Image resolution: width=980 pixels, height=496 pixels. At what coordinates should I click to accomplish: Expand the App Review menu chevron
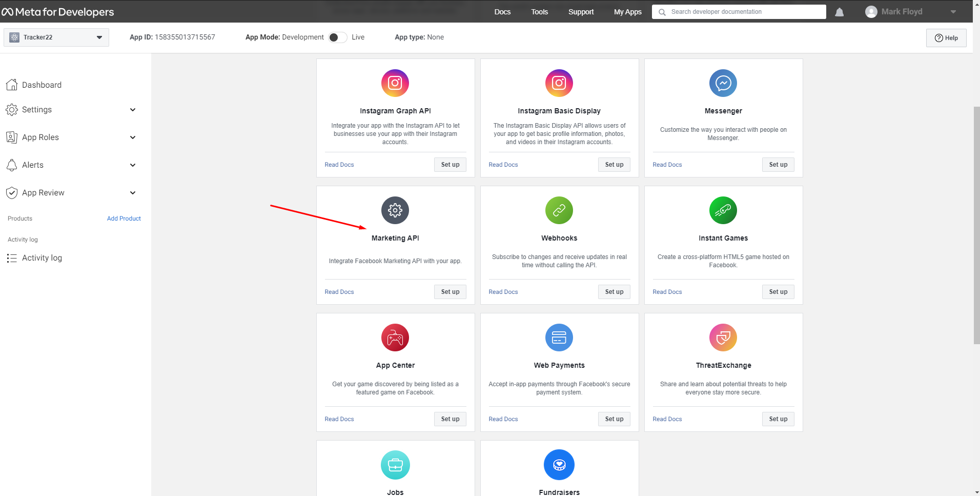click(133, 193)
